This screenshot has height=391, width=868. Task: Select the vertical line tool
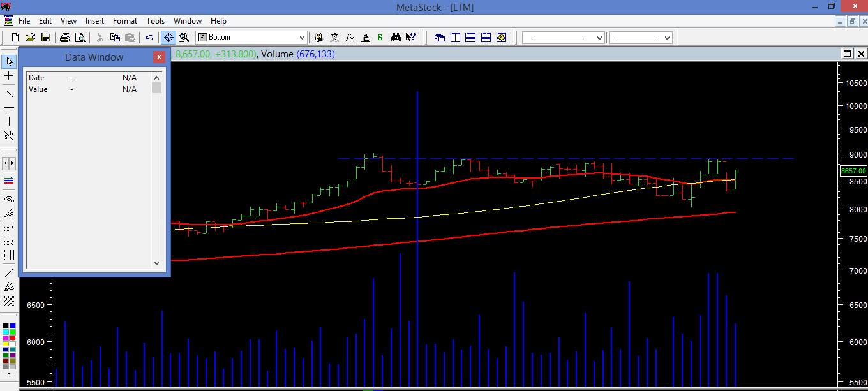coord(9,121)
